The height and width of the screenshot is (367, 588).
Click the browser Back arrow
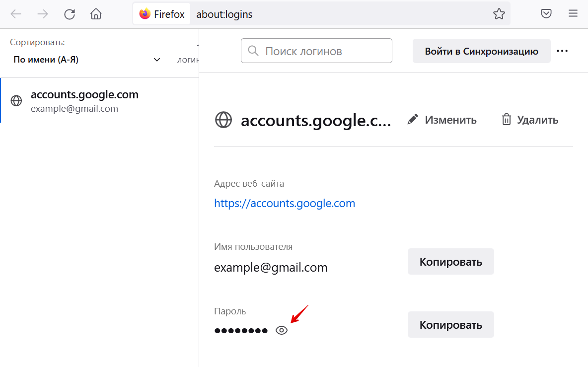(16, 14)
